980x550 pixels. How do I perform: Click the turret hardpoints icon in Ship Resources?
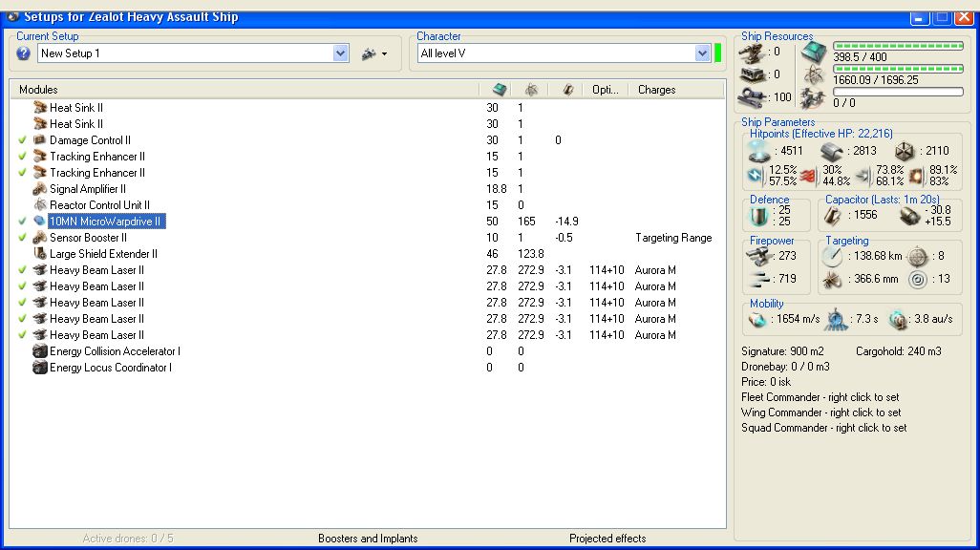pyautogui.click(x=752, y=53)
